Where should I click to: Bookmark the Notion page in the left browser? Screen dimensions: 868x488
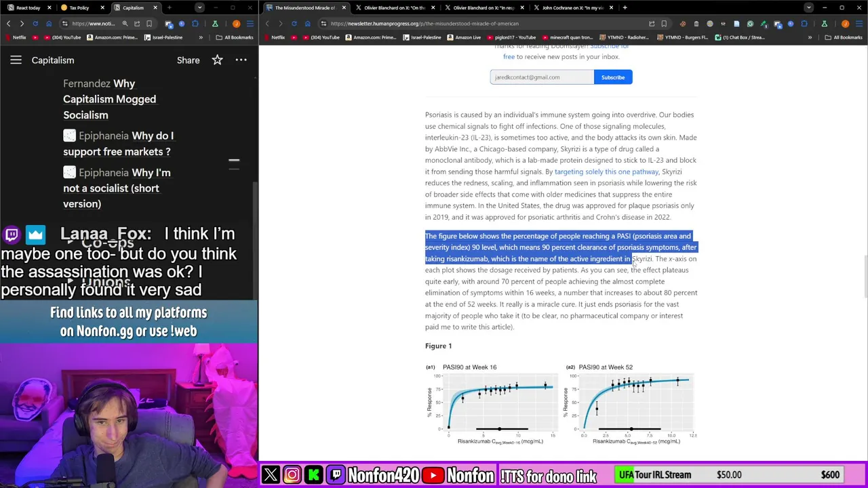point(149,24)
